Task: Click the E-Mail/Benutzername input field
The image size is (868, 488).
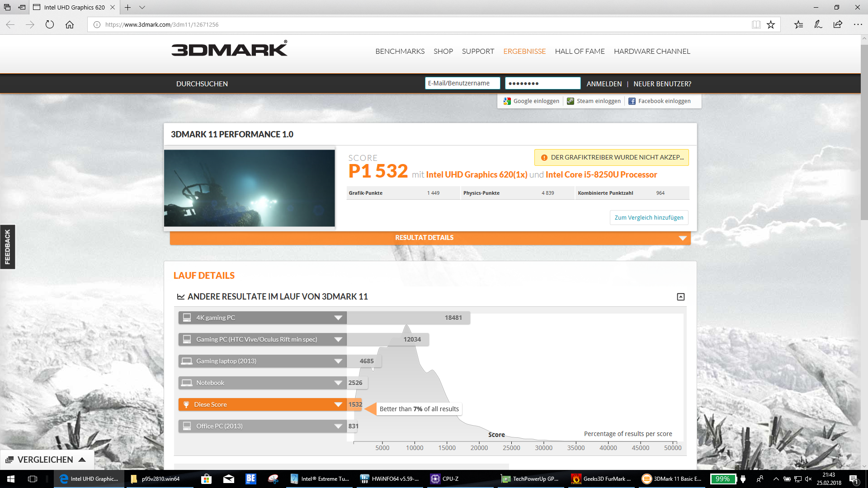Action: pyautogui.click(x=462, y=83)
